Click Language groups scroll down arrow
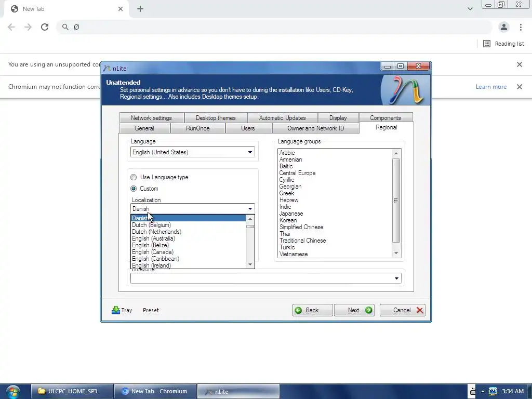The height and width of the screenshot is (399, 532). 396,253
